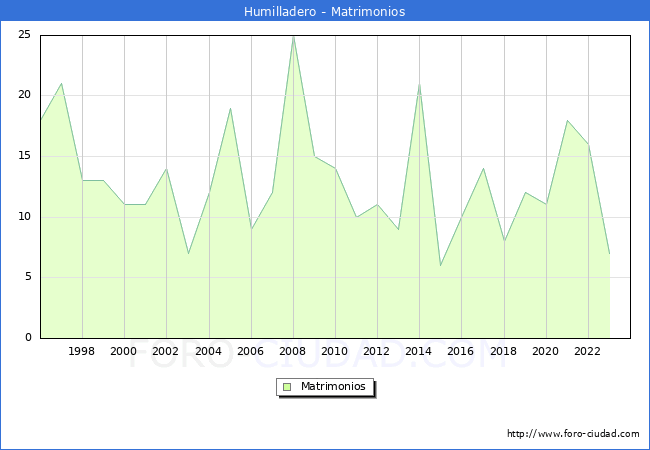650x450 pixels.
Task: Click the 2012 x-axis label
Action: [x=377, y=351]
